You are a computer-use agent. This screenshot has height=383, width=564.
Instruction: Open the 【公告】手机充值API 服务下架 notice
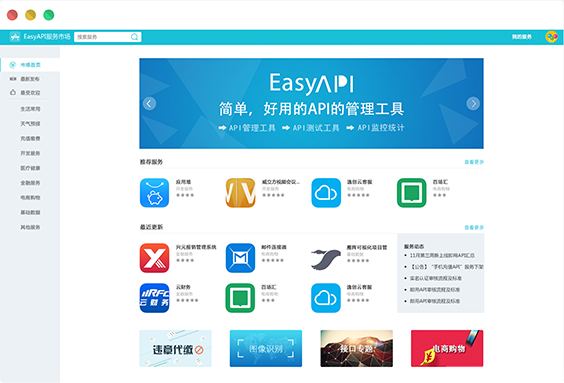(446, 267)
